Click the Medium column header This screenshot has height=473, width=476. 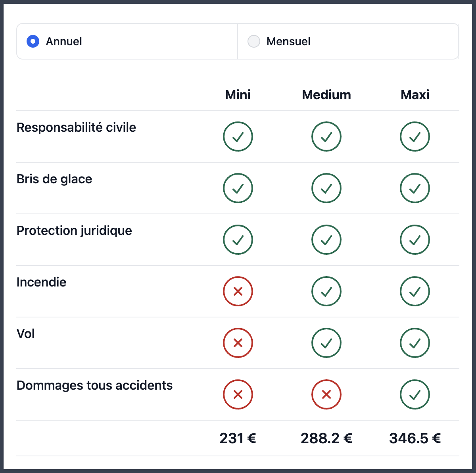click(326, 95)
